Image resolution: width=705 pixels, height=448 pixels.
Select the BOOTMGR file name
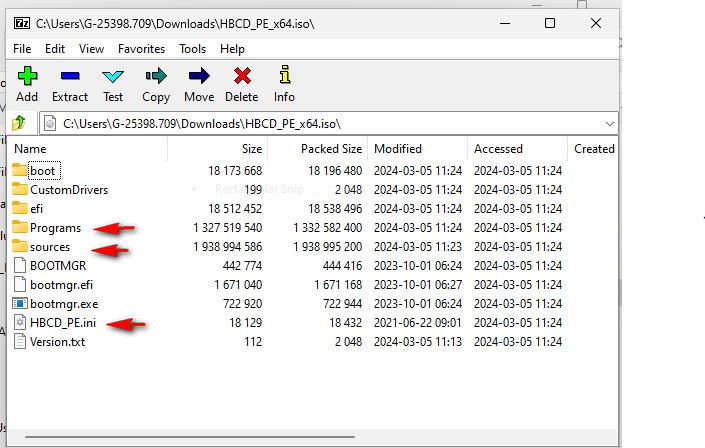tap(58, 266)
